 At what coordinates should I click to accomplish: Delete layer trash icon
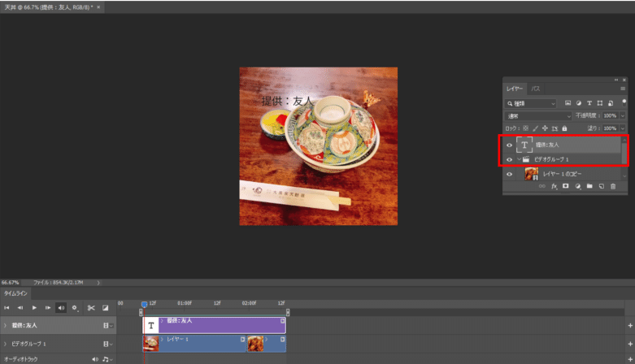click(x=613, y=186)
